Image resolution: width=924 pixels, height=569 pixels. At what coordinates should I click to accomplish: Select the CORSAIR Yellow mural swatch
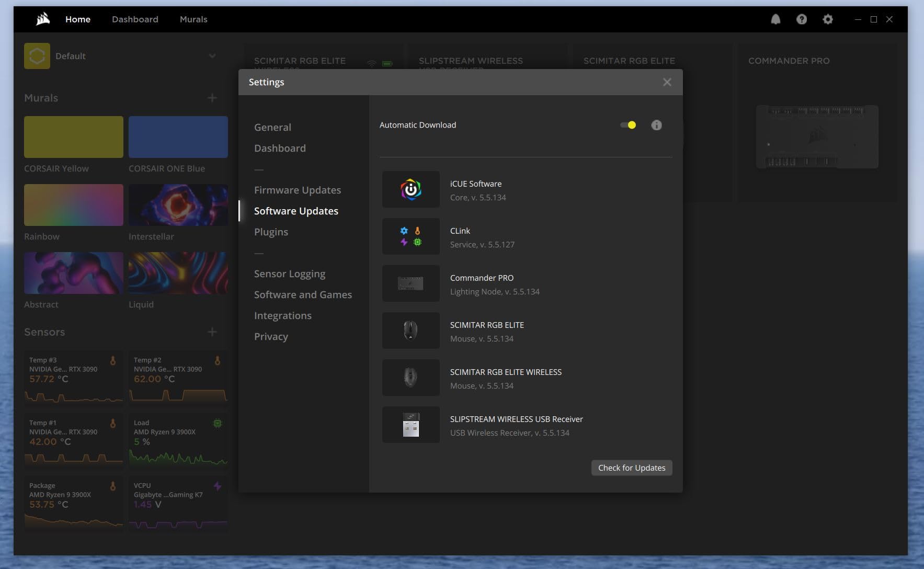(74, 137)
